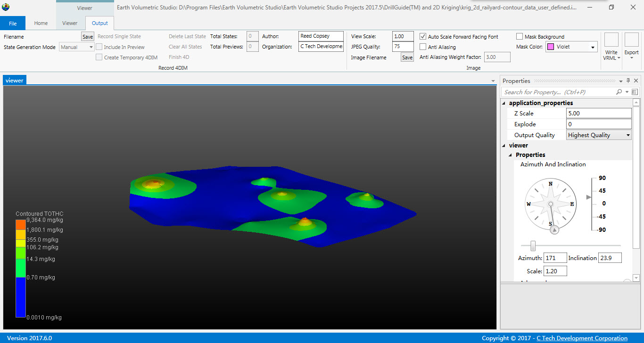Screen dimensions: 644x343
Task: Click Record Single State
Action: point(119,36)
